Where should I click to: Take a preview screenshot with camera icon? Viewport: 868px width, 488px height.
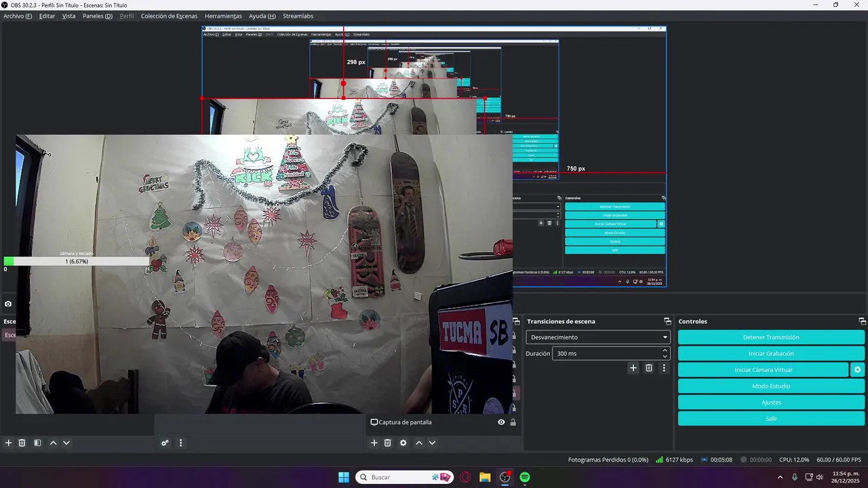pos(8,304)
